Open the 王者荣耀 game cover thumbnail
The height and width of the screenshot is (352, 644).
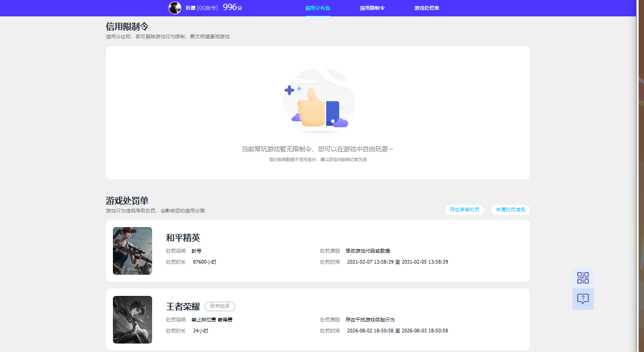(x=133, y=320)
